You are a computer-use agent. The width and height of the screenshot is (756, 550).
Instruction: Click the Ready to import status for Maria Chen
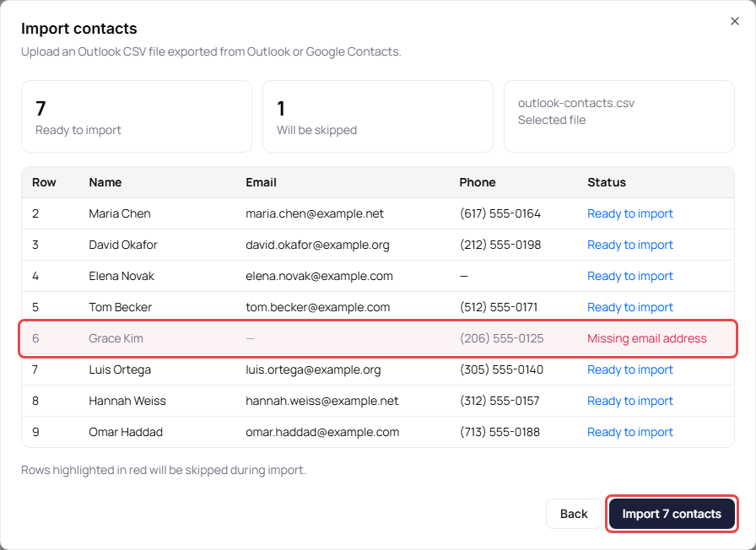click(630, 213)
